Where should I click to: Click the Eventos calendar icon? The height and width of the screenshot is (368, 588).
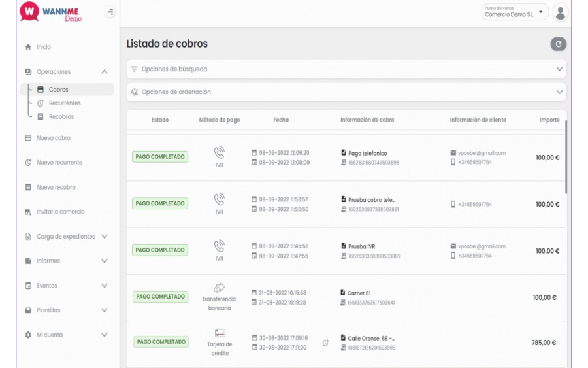click(28, 286)
